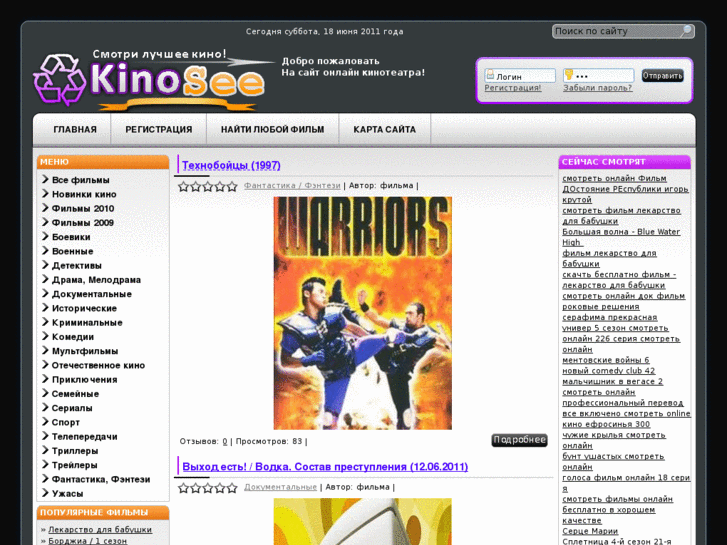Rate Технобойцы with the first star
This screenshot has height=545, width=727.
pyautogui.click(x=184, y=186)
